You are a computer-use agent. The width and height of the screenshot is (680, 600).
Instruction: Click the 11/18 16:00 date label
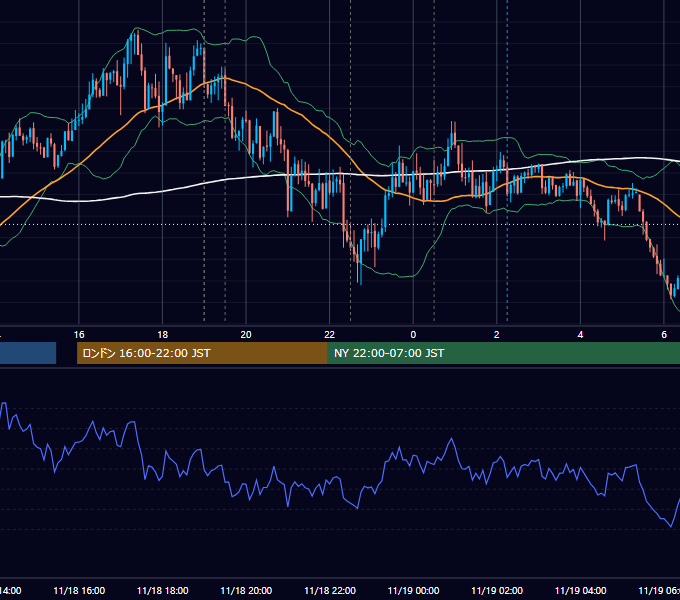point(79,591)
